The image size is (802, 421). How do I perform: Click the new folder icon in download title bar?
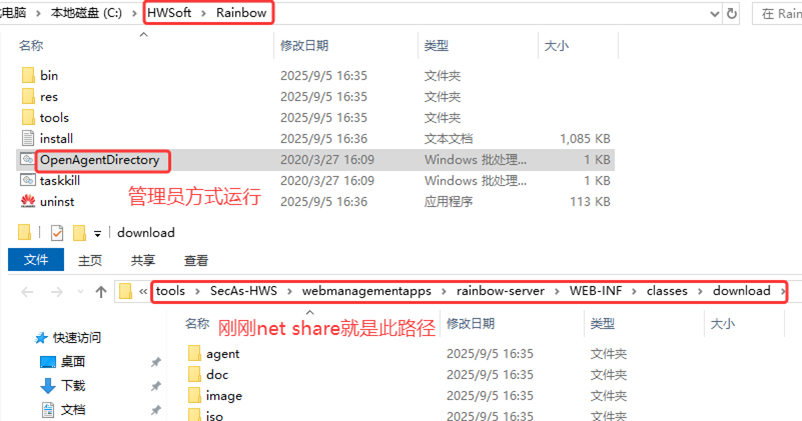79,233
